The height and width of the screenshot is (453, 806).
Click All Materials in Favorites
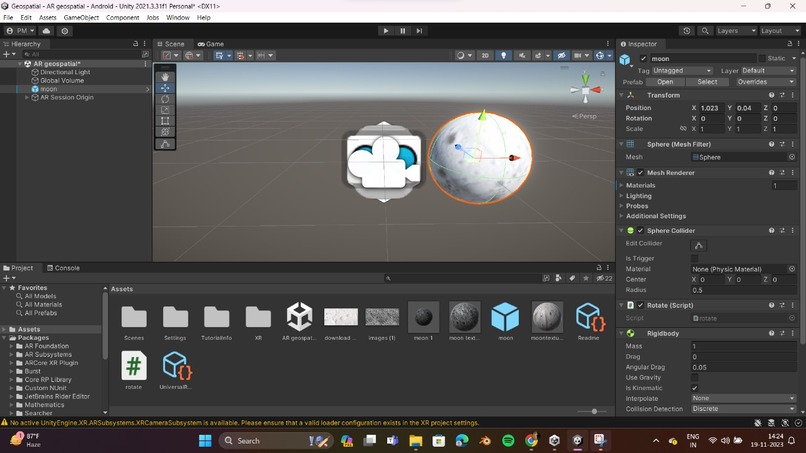(x=43, y=304)
